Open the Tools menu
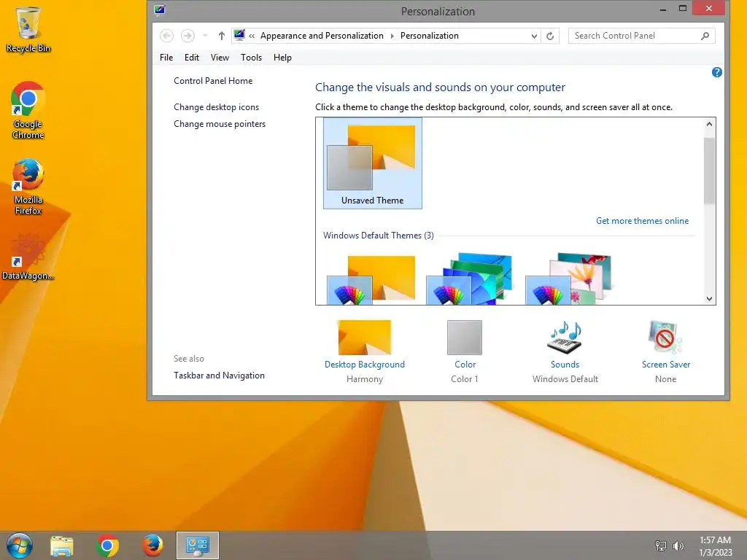 click(x=251, y=57)
